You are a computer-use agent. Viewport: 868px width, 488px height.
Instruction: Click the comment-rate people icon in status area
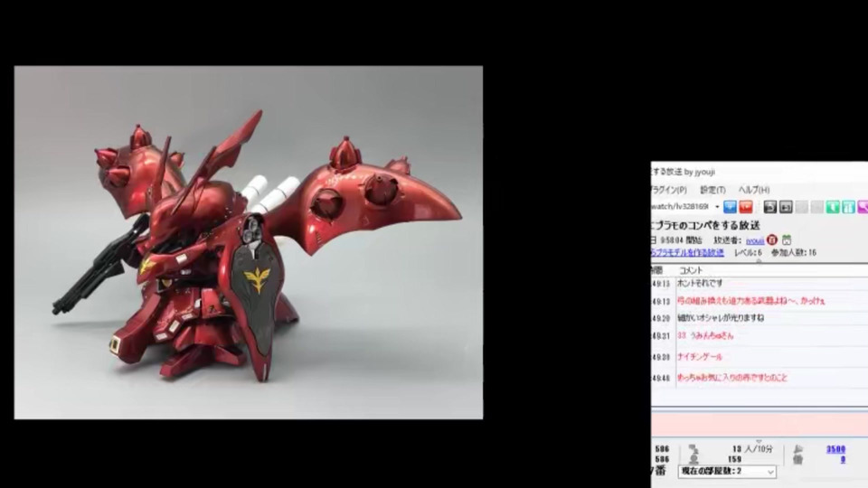[693, 449]
